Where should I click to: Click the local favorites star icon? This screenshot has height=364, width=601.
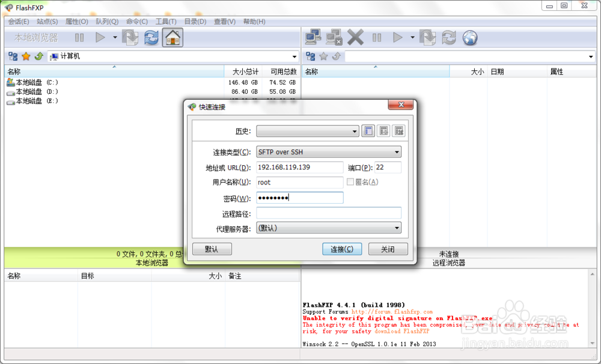(26, 56)
